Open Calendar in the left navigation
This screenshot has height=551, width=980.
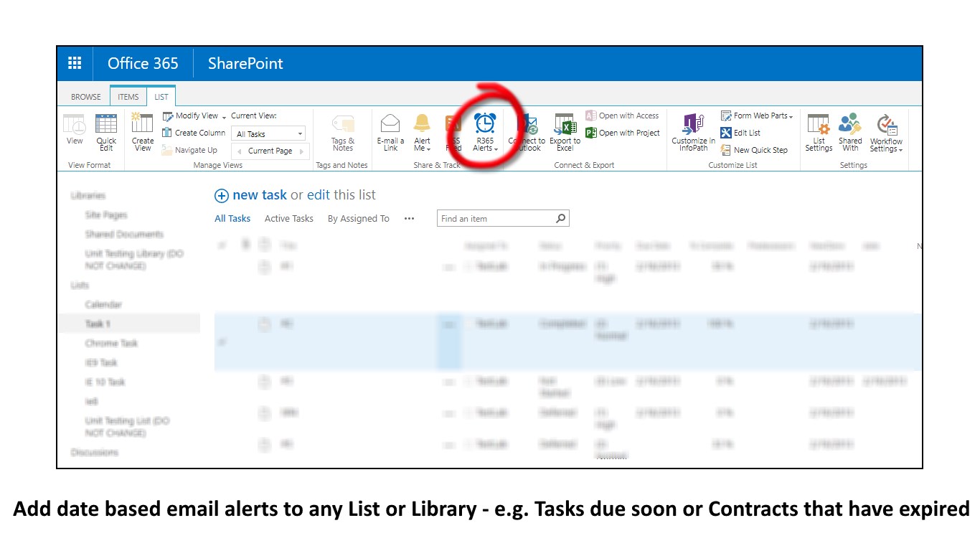click(103, 305)
